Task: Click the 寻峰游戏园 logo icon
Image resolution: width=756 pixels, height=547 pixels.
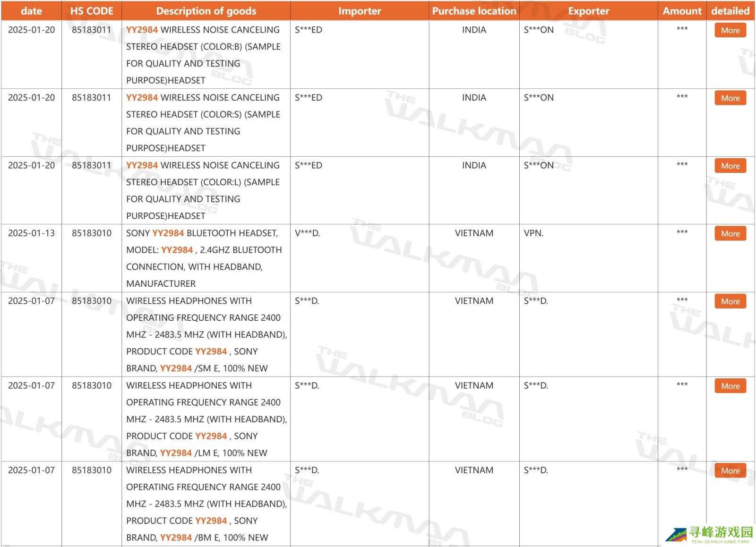Action: click(x=676, y=535)
